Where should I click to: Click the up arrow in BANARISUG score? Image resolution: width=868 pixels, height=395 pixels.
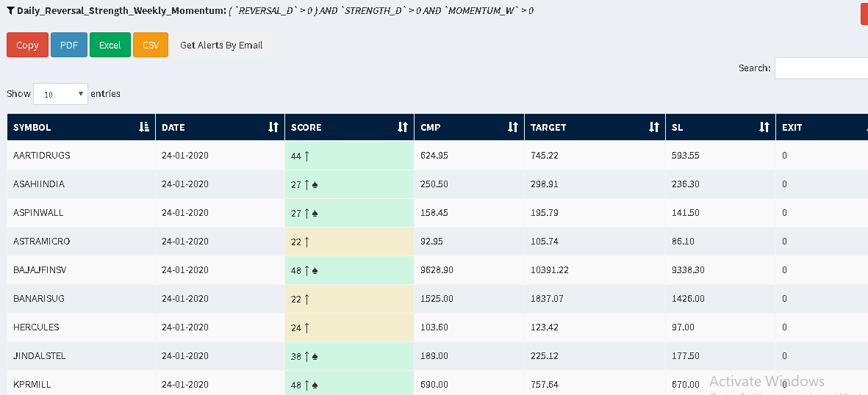coord(306,300)
